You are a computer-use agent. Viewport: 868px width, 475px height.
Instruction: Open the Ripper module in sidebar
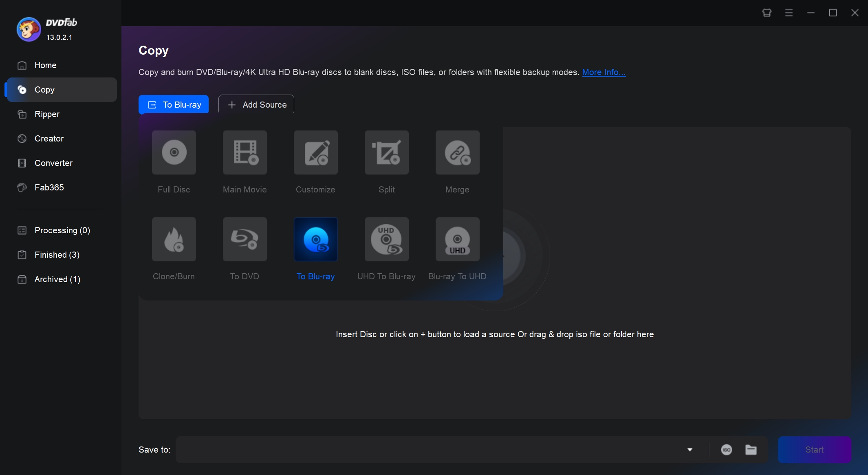click(47, 114)
